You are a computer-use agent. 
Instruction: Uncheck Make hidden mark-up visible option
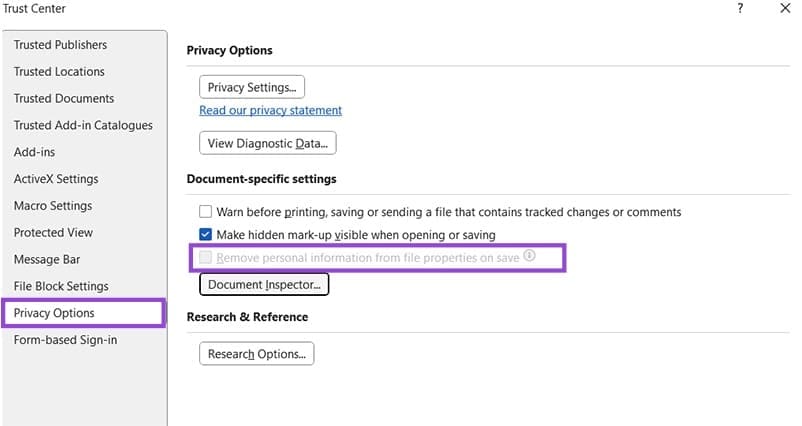coord(206,235)
